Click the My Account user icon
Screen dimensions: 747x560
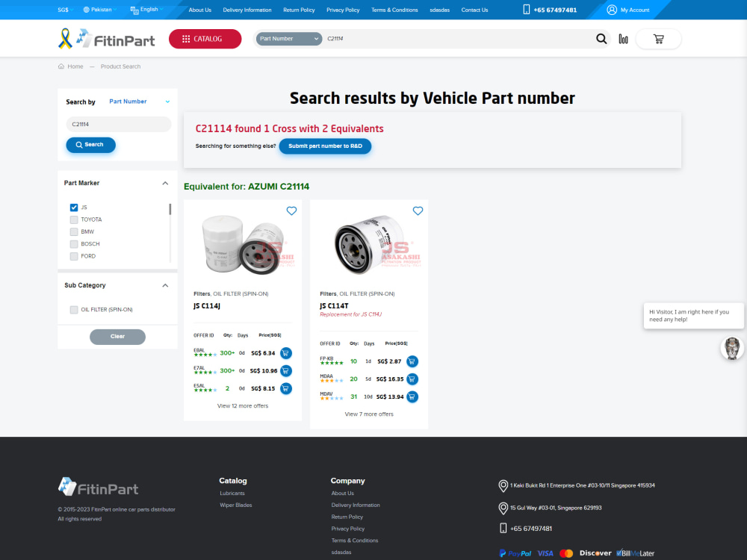click(612, 10)
